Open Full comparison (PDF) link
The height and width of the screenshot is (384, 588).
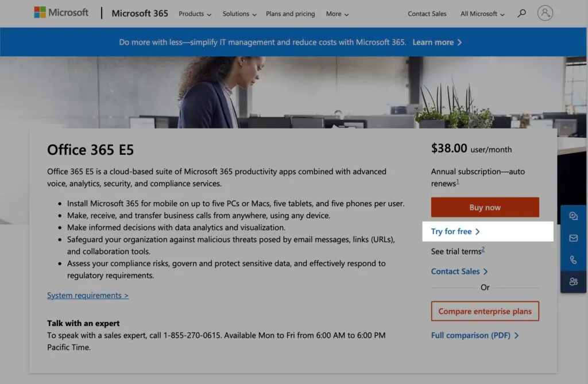point(475,335)
